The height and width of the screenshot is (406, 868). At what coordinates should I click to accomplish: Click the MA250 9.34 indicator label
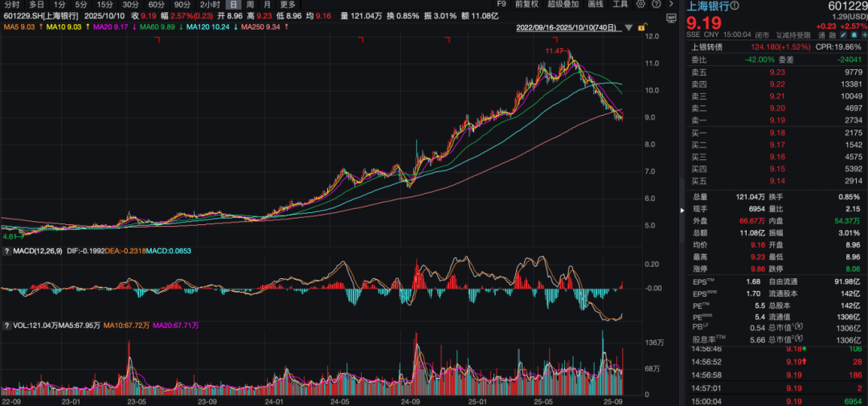coord(259,27)
